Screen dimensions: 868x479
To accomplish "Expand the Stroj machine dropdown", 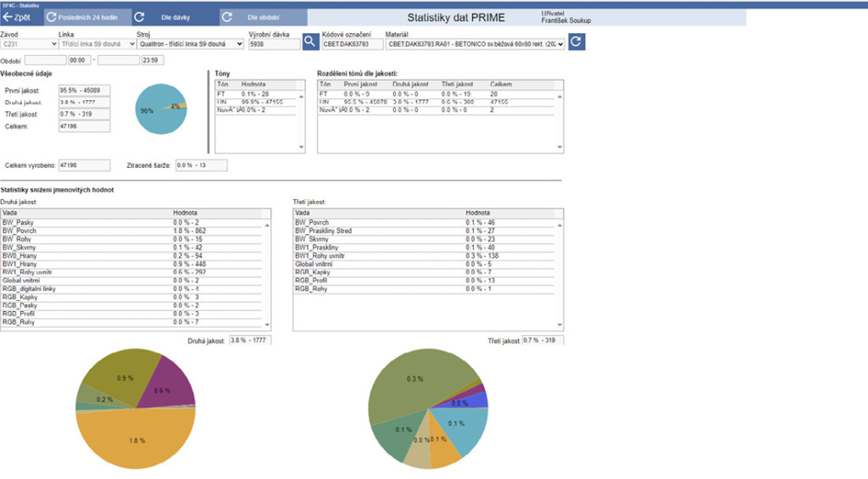I will [x=189, y=43].
